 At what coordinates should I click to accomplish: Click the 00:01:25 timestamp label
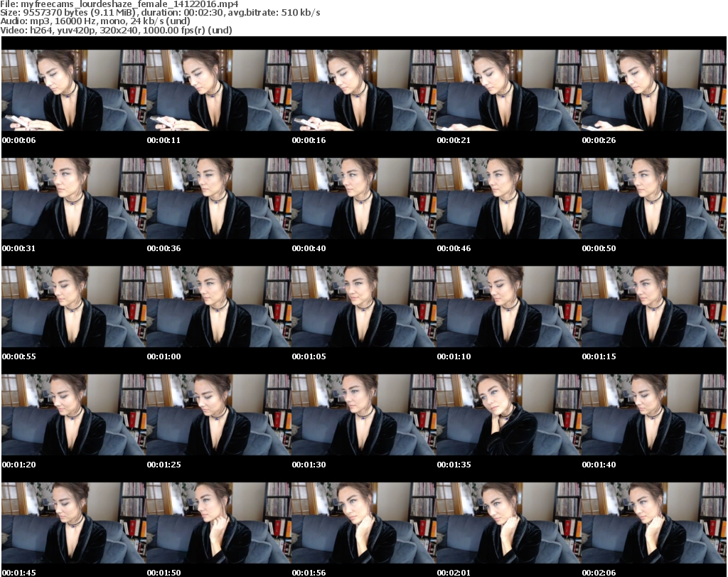tap(164, 465)
